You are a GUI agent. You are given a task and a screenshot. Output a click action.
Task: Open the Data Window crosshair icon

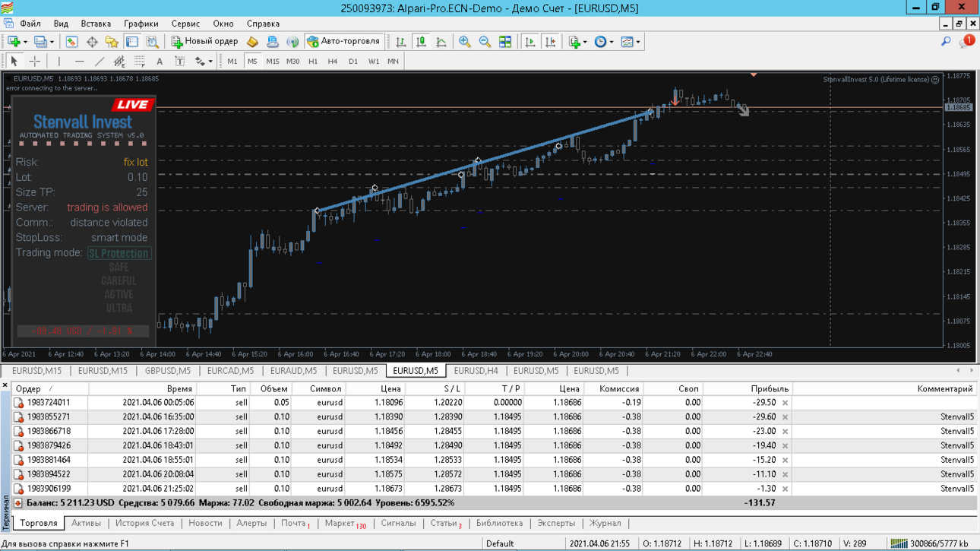point(92,42)
